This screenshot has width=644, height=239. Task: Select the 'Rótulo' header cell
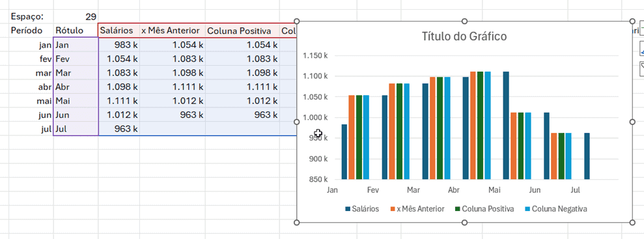click(76, 31)
